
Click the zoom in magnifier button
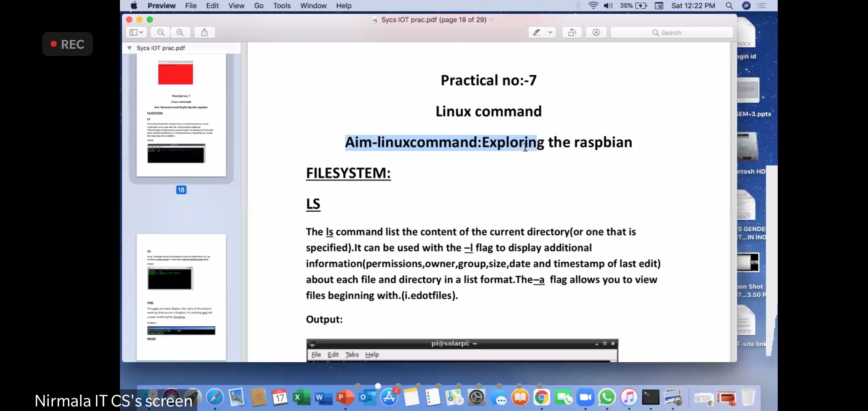click(180, 32)
